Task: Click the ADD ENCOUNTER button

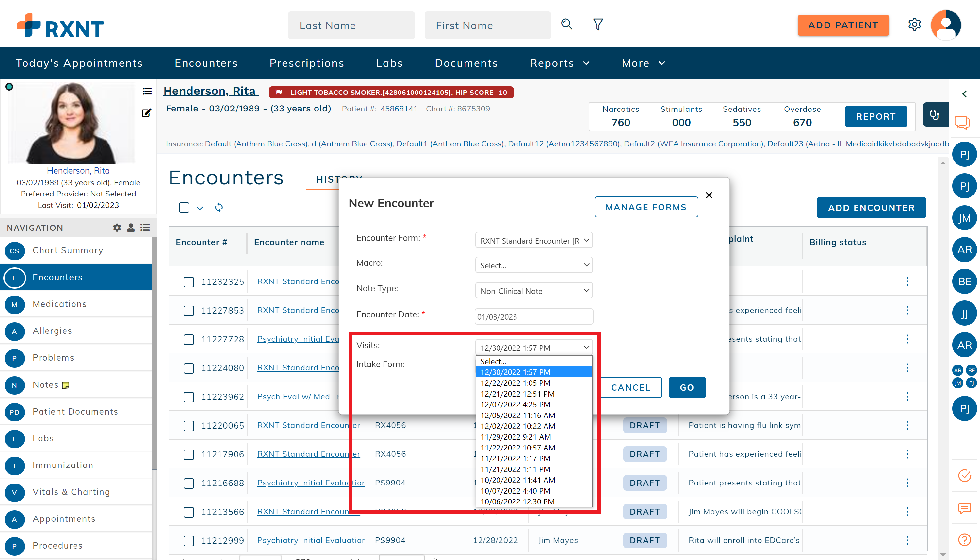Action: pos(871,208)
